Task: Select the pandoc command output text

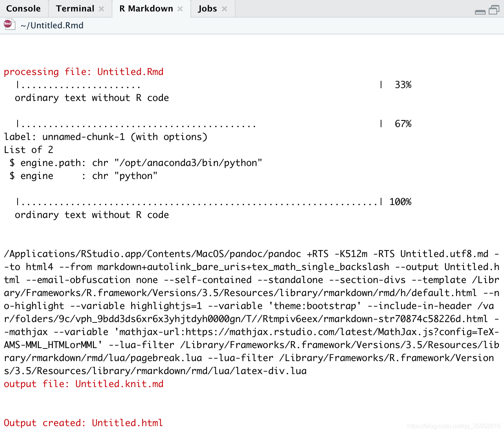Action: (249, 312)
